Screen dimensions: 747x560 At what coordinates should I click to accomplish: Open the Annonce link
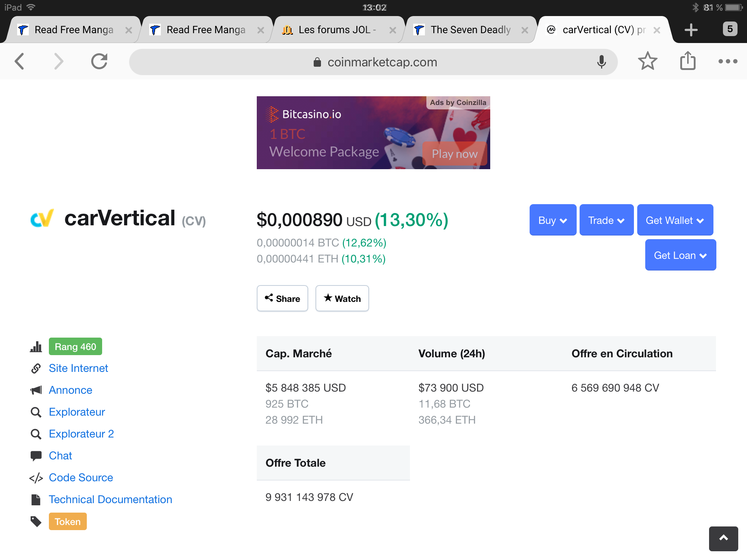point(70,390)
